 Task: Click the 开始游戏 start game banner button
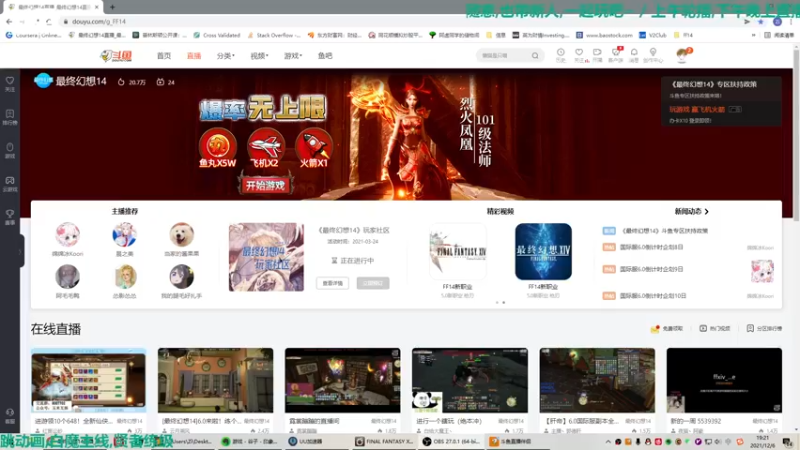click(x=265, y=185)
